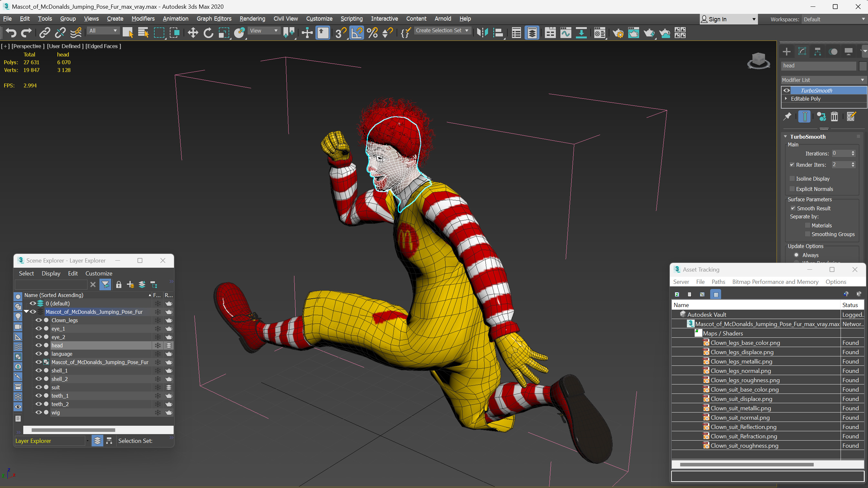The image size is (868, 488).
Task: Activate the Select and Scale tool
Action: click(224, 33)
